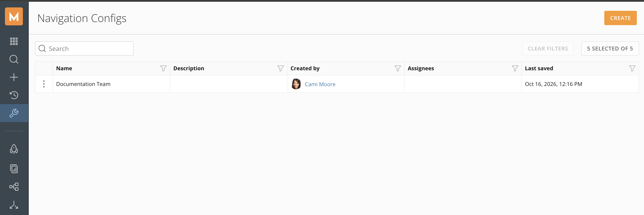Open row menu for Documentation Team

[44, 84]
